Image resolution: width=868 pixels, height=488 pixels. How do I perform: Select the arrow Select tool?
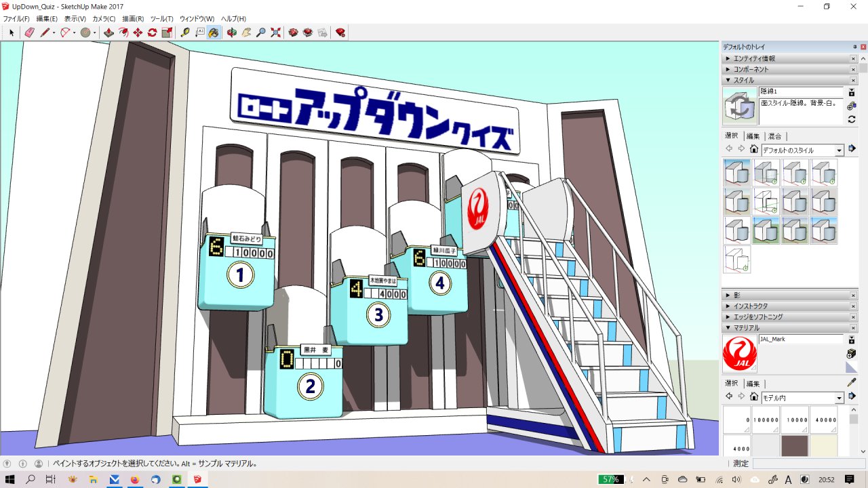coord(12,32)
